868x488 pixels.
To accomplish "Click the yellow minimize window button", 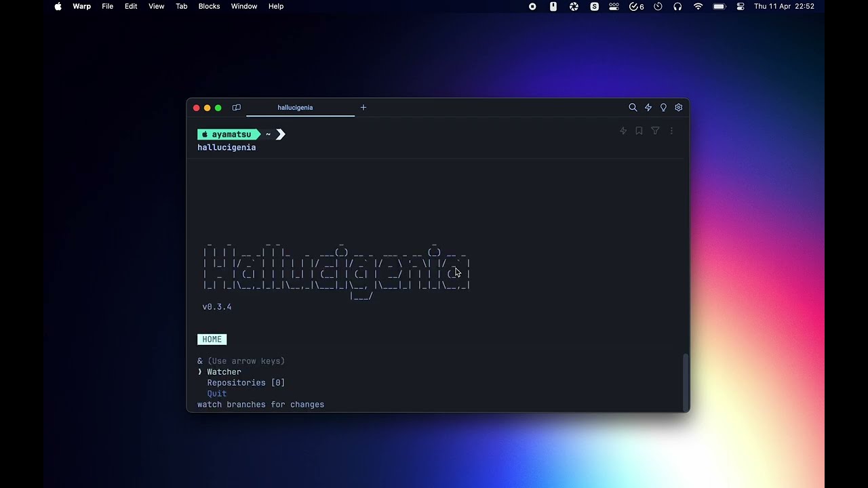I will 208,108.
